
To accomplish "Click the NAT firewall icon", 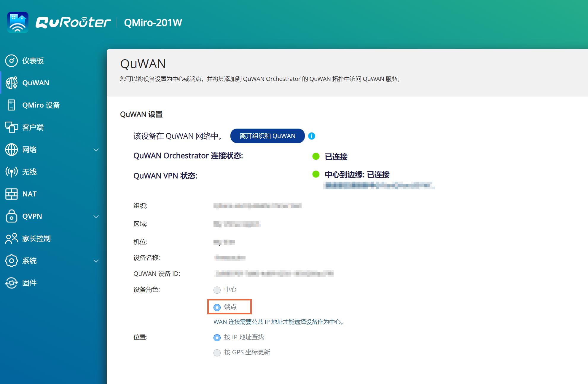I will click(11, 194).
